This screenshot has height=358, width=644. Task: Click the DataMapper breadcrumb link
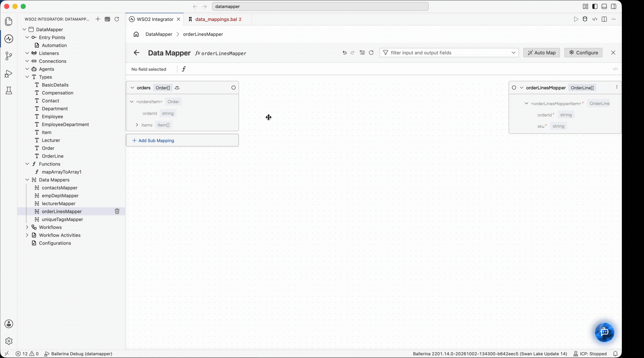click(159, 34)
